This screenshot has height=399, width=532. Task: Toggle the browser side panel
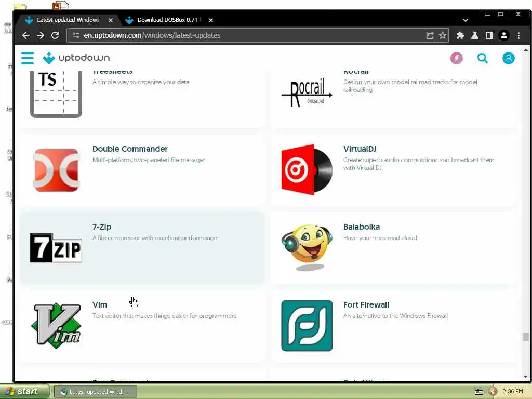pos(489,35)
